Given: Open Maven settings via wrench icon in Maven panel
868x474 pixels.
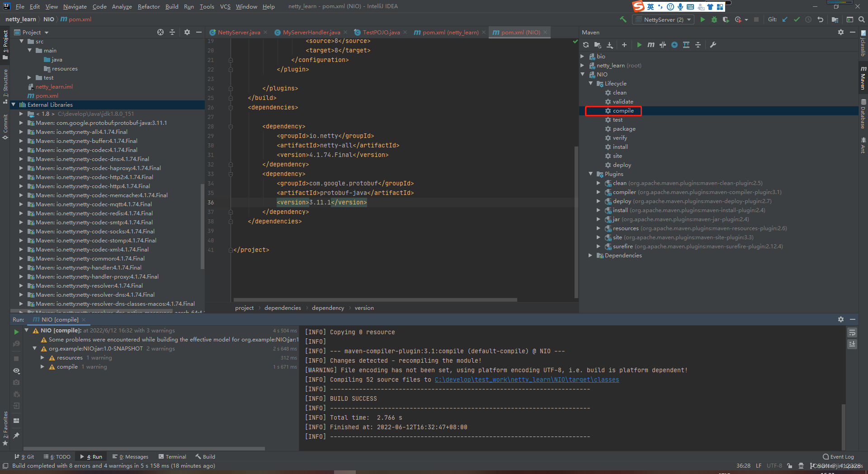Looking at the screenshot, I should 713,45.
